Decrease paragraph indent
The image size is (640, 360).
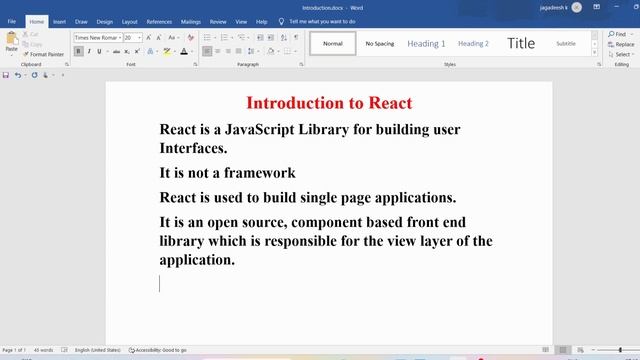(260, 38)
